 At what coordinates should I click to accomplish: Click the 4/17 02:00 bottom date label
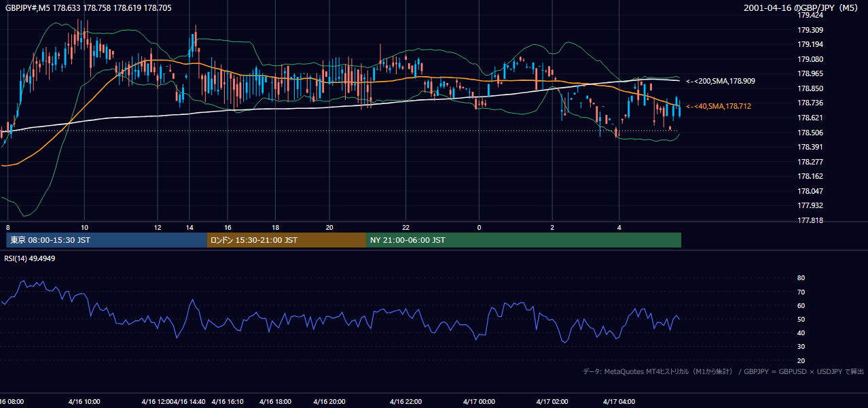552,401
